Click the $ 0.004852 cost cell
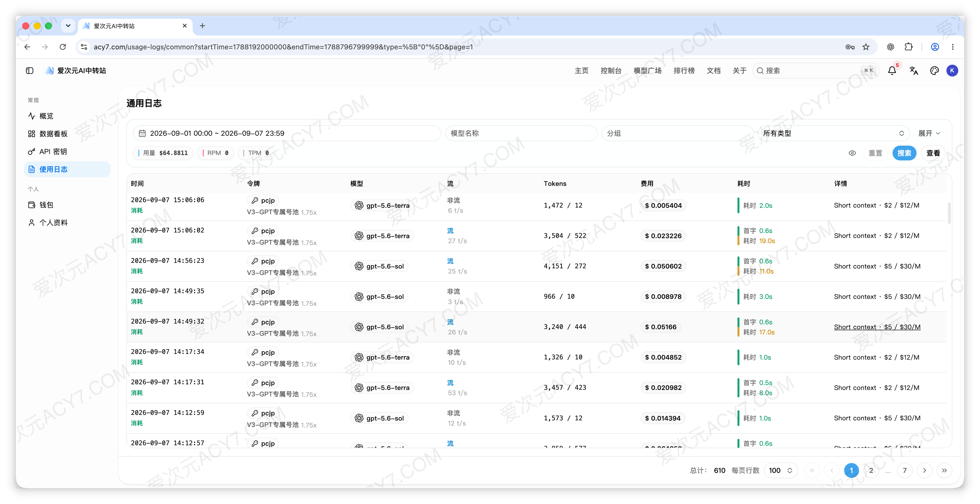The width and height of the screenshot is (980, 504). point(663,358)
